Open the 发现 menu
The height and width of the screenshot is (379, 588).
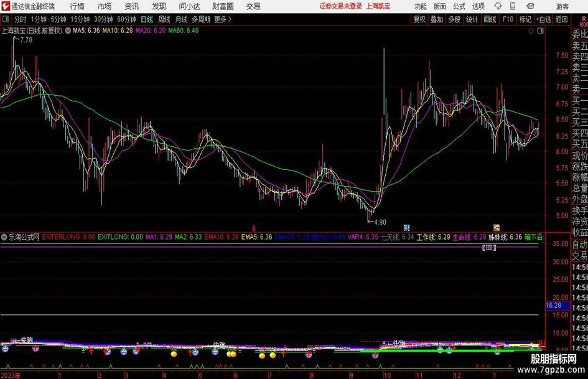coord(159,6)
